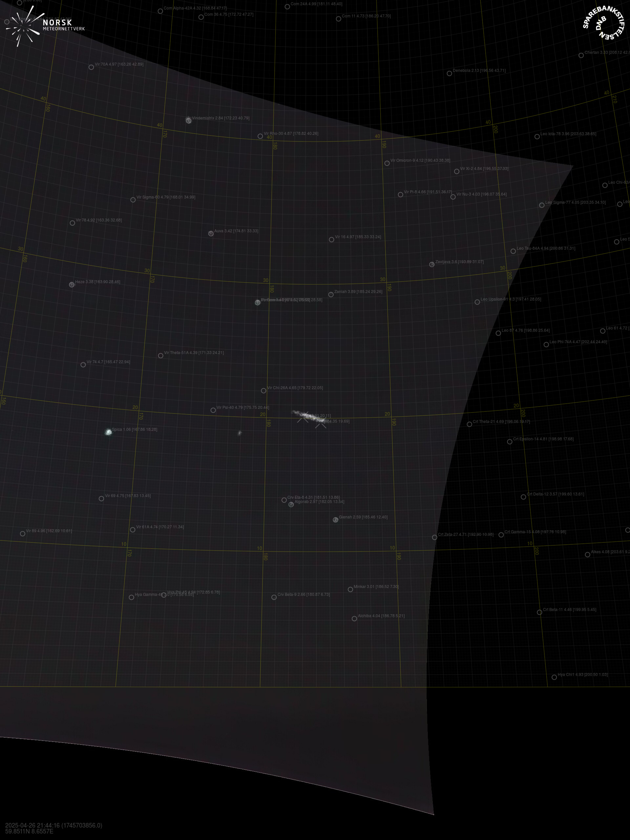Click the label 'Vir 16 4.97'
The height and width of the screenshot is (840, 630).
click(x=345, y=237)
